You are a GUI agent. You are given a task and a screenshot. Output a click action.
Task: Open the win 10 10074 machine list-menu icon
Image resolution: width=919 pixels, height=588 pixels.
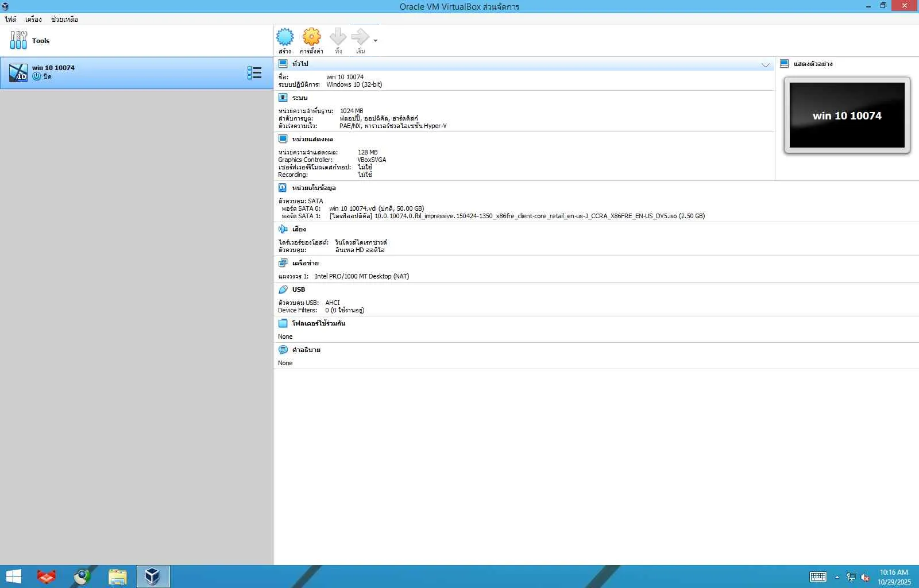click(254, 72)
